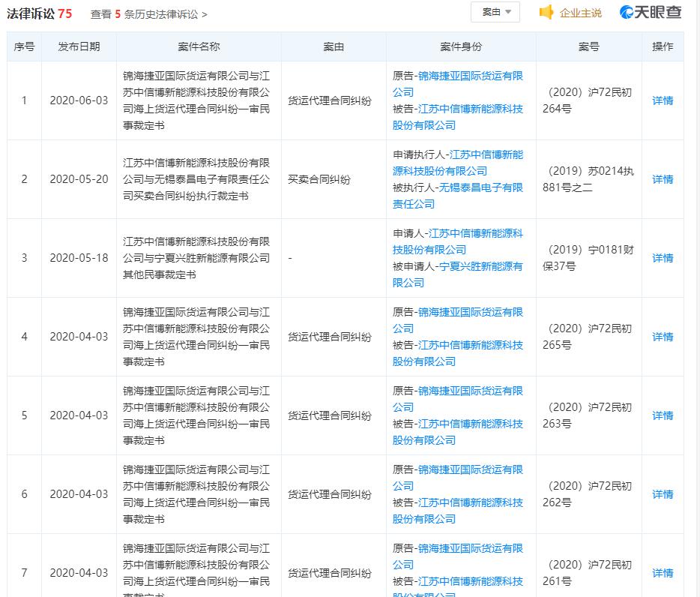Open 详情 for case 宁0181财保37号
700x597 pixels.
[x=663, y=258]
